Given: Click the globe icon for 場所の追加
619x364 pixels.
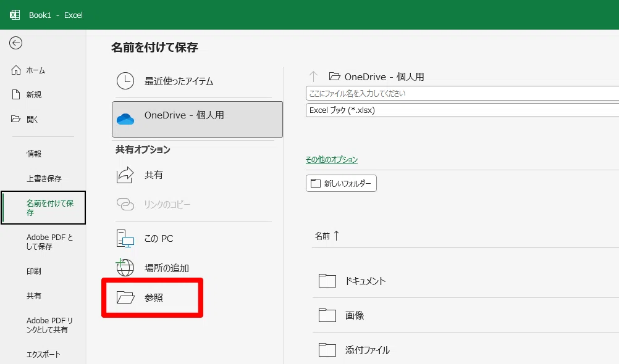Looking at the screenshot, I should [125, 267].
